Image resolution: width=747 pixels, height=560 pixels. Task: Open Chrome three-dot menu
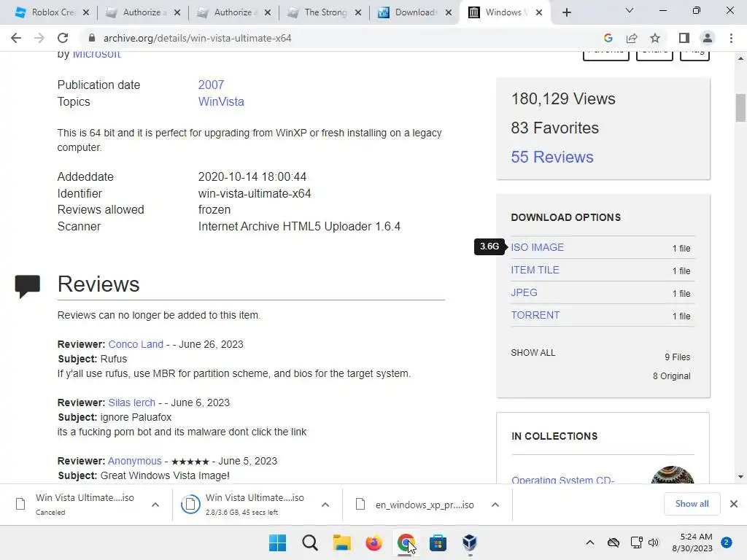point(731,38)
